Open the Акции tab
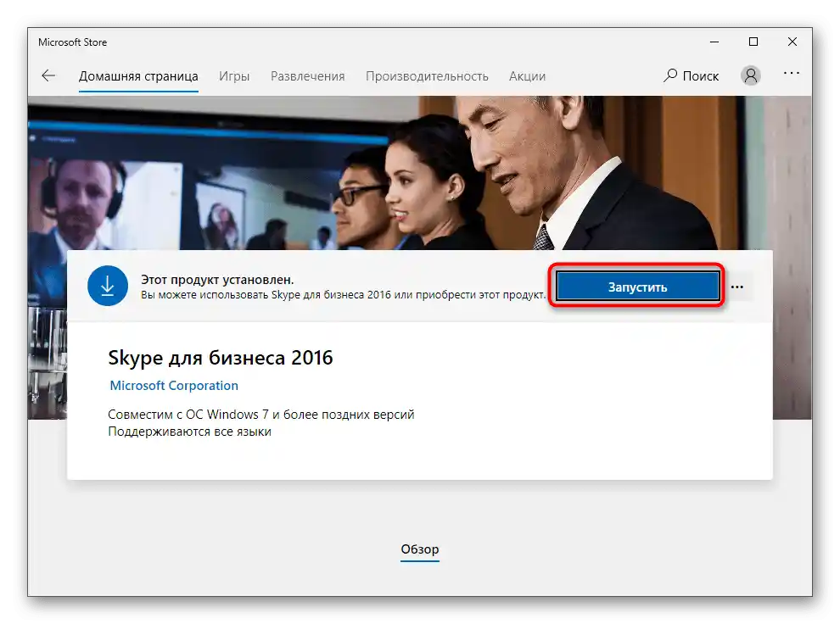840x624 pixels. (x=527, y=76)
